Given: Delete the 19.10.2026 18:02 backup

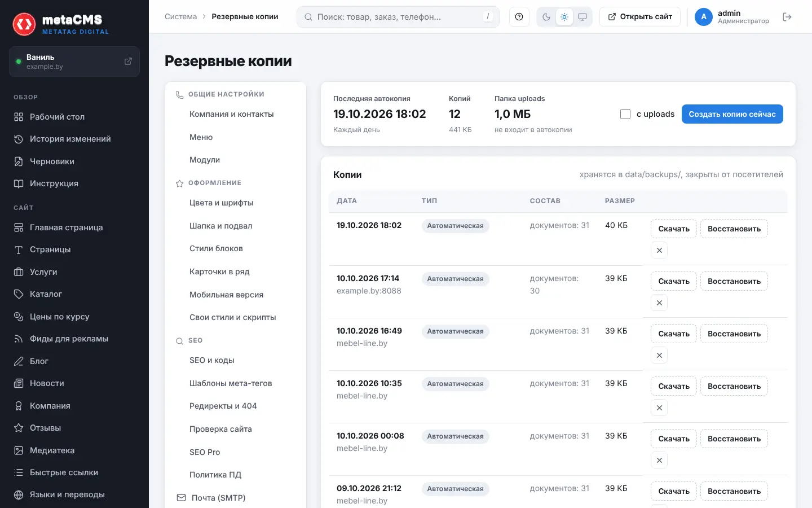Looking at the screenshot, I should tap(659, 250).
